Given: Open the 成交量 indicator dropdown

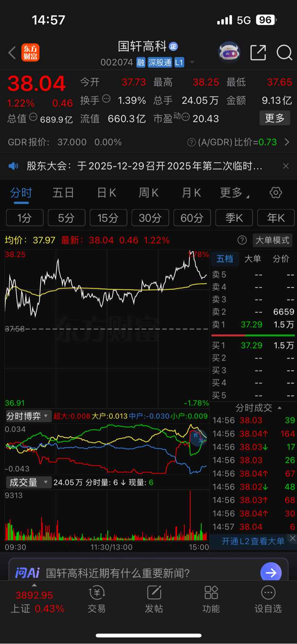Looking at the screenshot, I should click(28, 483).
